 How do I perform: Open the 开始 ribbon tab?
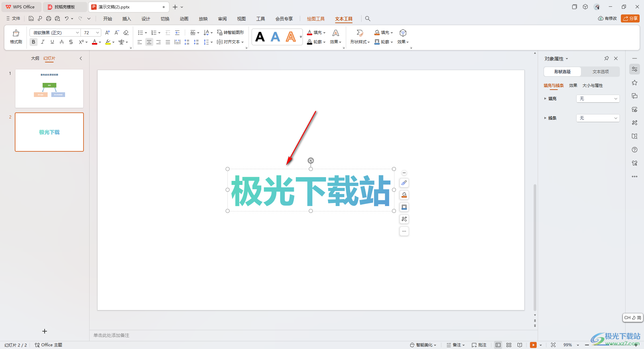click(108, 19)
